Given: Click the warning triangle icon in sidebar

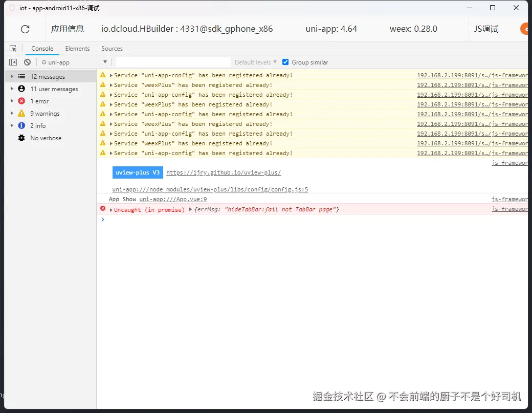Looking at the screenshot, I should pos(21,113).
